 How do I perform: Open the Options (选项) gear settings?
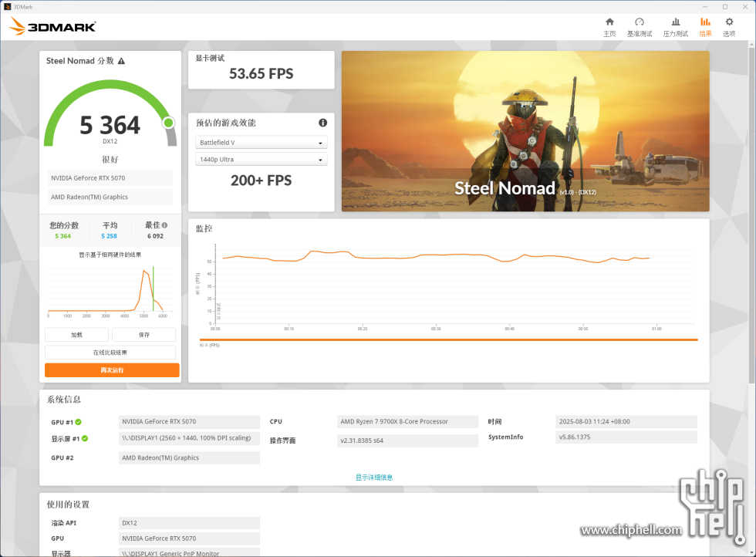click(729, 28)
